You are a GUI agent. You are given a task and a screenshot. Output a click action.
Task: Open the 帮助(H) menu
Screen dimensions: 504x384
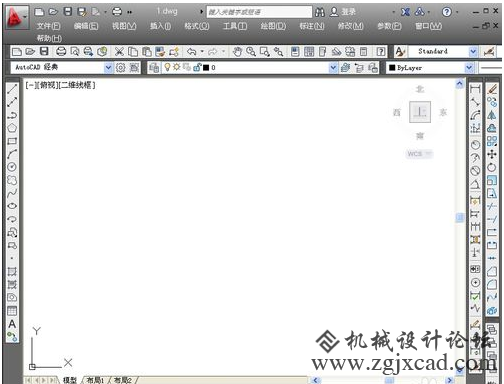pos(49,38)
